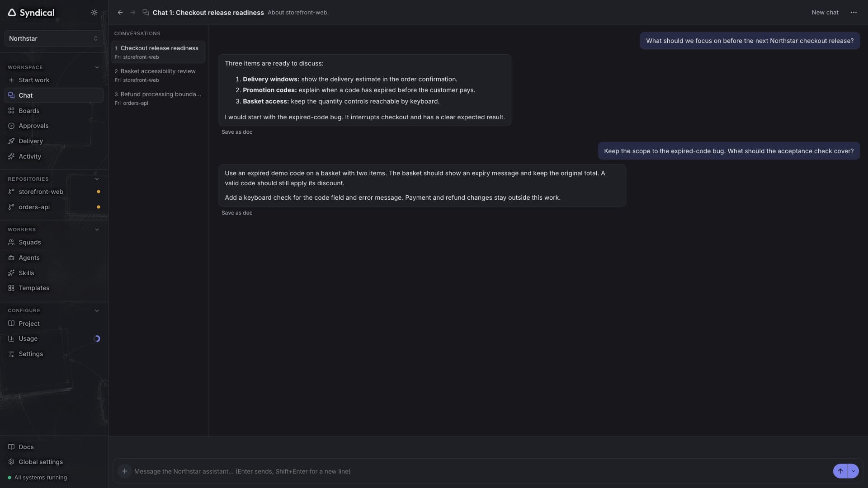Open Templates grid icon
The width and height of the screenshot is (868, 488).
point(11,288)
